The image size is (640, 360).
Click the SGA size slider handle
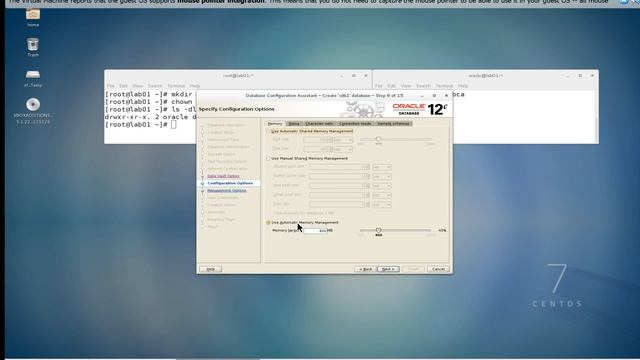(378, 139)
